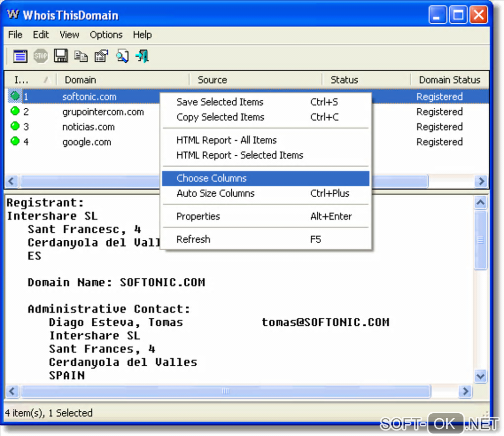Open Properties from the context menu

coord(265,216)
